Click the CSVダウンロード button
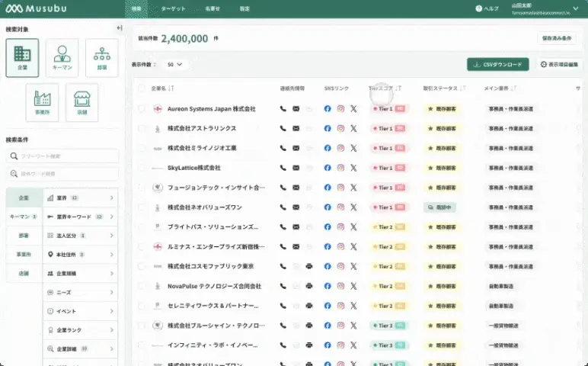588x366 pixels. [x=497, y=64]
